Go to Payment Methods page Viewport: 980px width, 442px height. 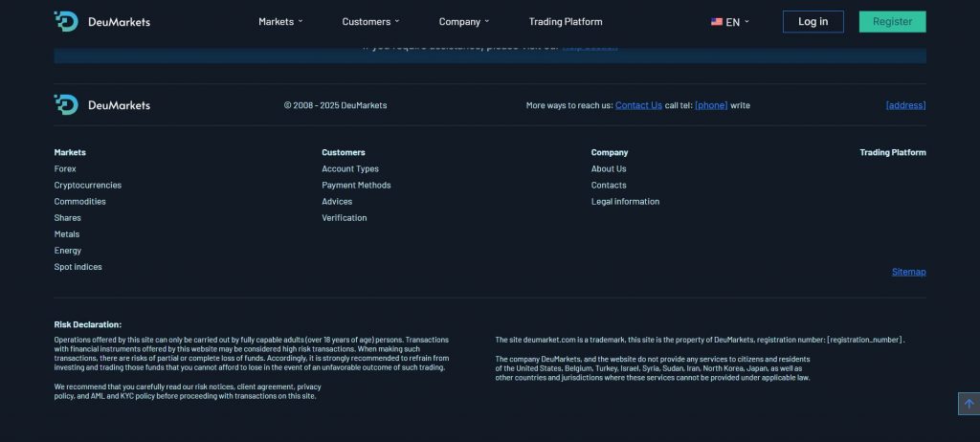coord(356,185)
